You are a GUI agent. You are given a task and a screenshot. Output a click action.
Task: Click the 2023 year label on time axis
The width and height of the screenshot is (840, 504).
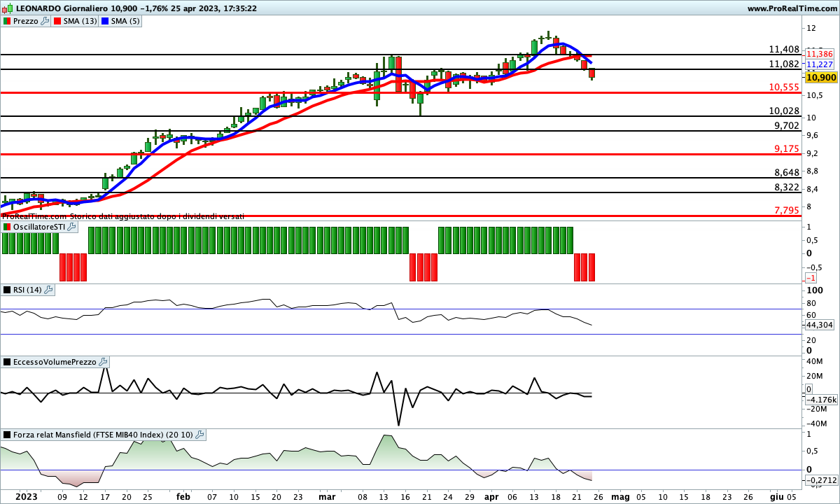[x=27, y=497]
